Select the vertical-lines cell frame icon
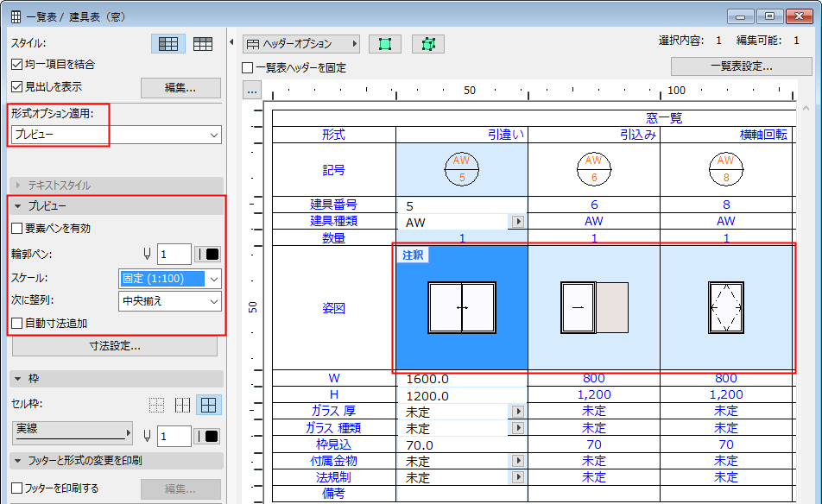Image resolution: width=822 pixels, height=504 pixels. click(x=182, y=405)
